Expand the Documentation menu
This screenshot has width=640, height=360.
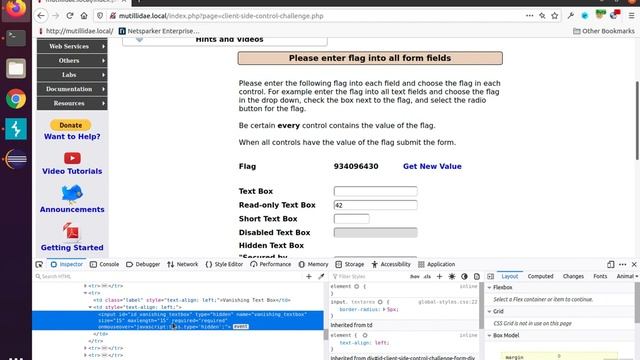click(x=72, y=89)
